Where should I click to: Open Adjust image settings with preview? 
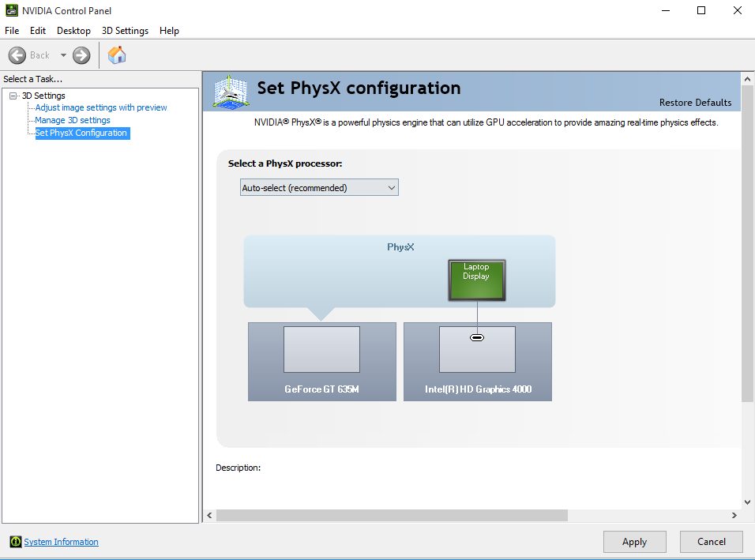tap(101, 108)
